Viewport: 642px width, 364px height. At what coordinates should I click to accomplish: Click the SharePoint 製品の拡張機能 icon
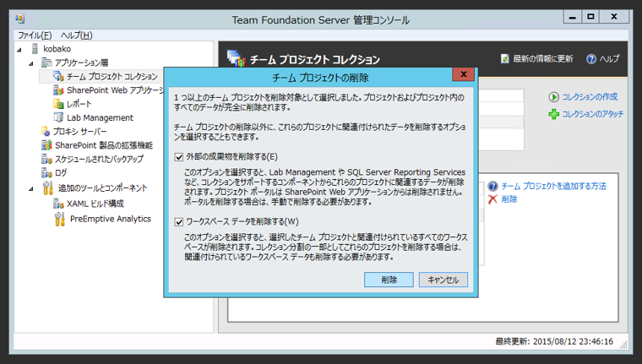(46, 145)
